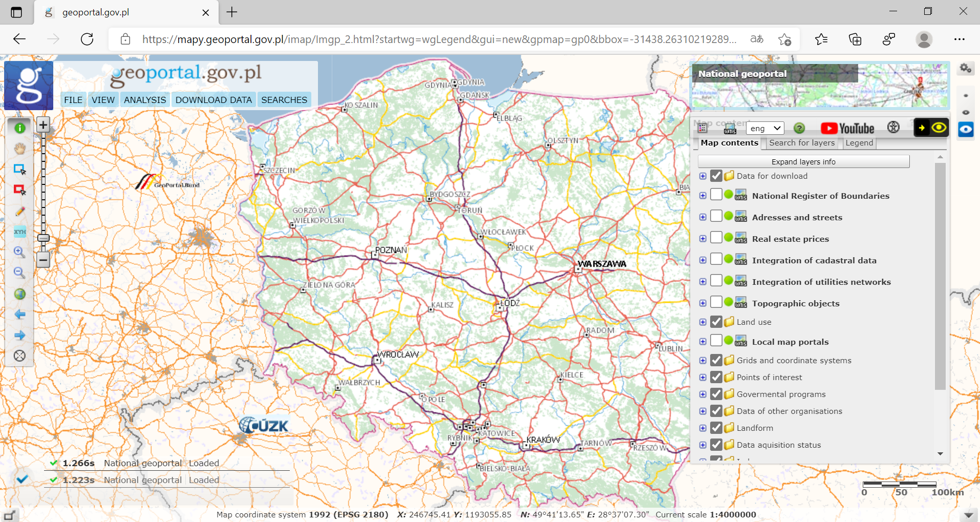Expand the Landform layer node
This screenshot has height=522, width=980.
pyautogui.click(x=702, y=428)
